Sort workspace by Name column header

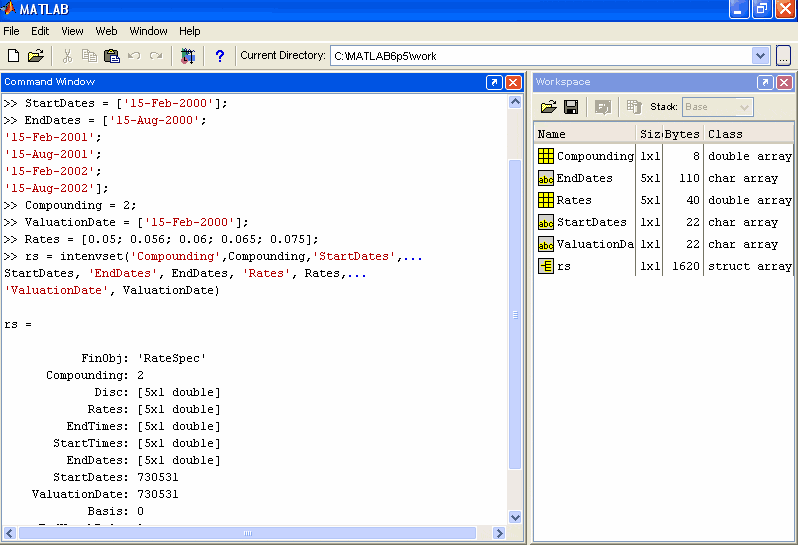pyautogui.click(x=585, y=134)
